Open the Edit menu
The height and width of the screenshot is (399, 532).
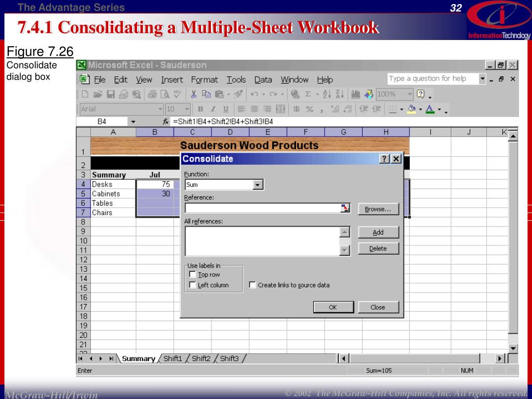tap(121, 79)
